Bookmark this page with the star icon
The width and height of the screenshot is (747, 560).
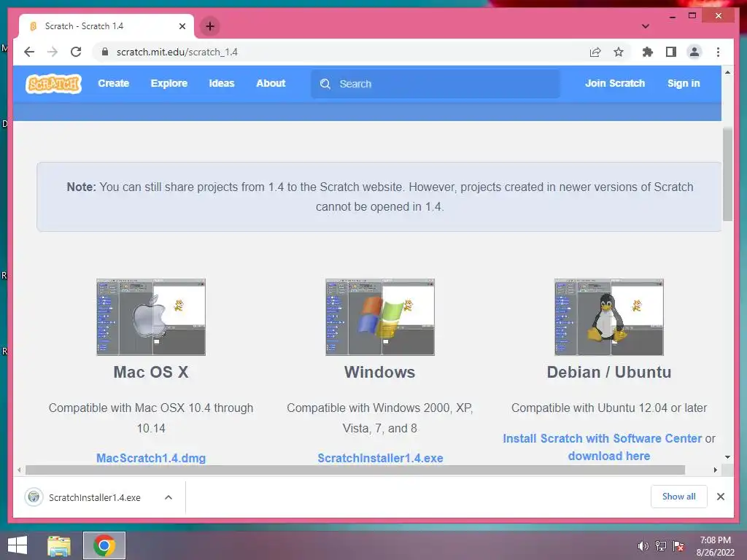(619, 52)
